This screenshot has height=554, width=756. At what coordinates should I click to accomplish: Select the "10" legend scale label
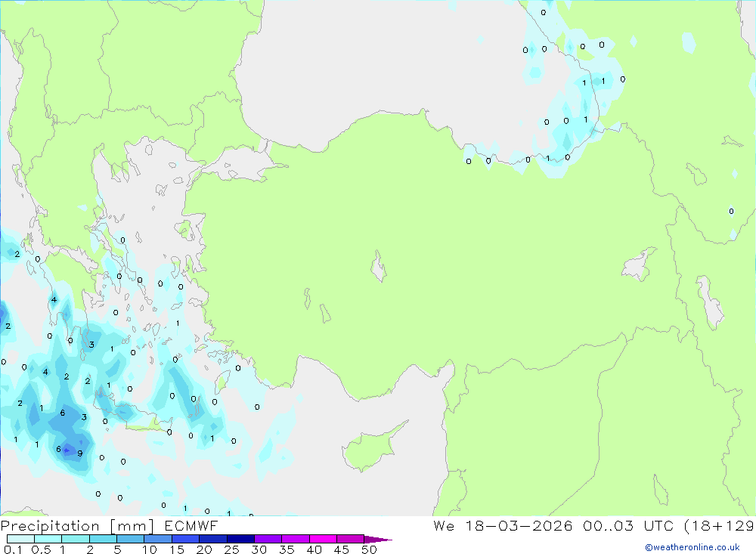pos(150,549)
